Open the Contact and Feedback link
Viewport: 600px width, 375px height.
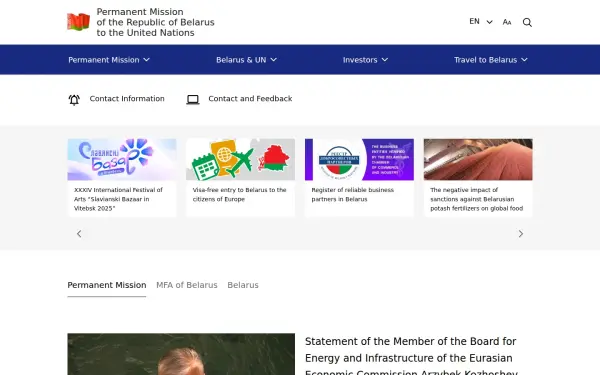(x=250, y=99)
